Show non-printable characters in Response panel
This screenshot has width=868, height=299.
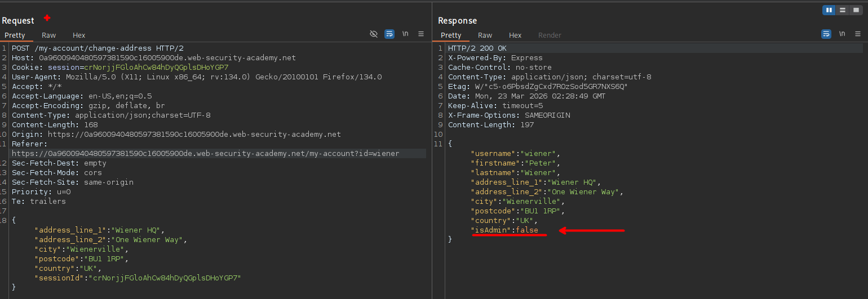(842, 34)
